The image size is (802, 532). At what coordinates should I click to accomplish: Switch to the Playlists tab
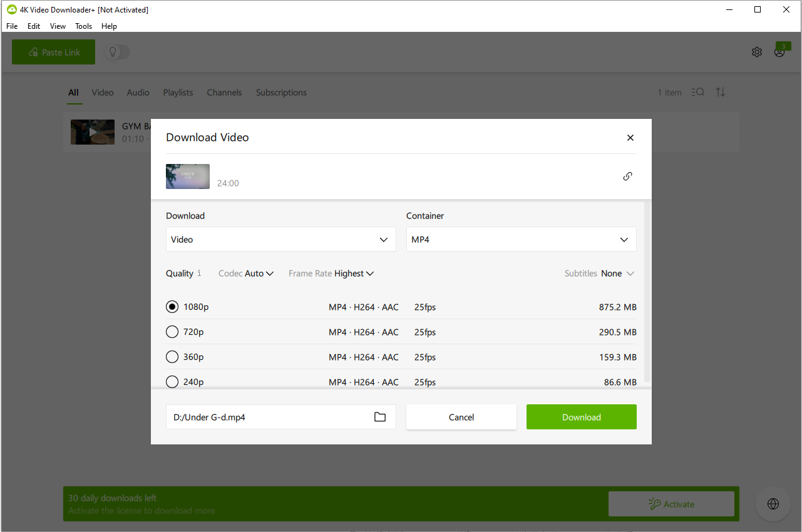click(178, 92)
